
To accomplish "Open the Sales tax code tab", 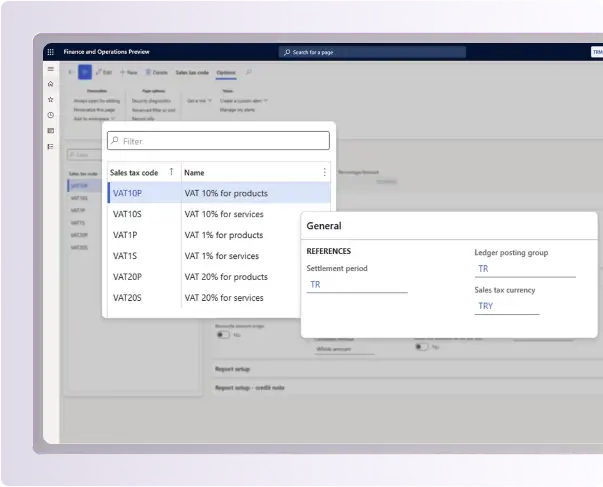I will pos(192,72).
